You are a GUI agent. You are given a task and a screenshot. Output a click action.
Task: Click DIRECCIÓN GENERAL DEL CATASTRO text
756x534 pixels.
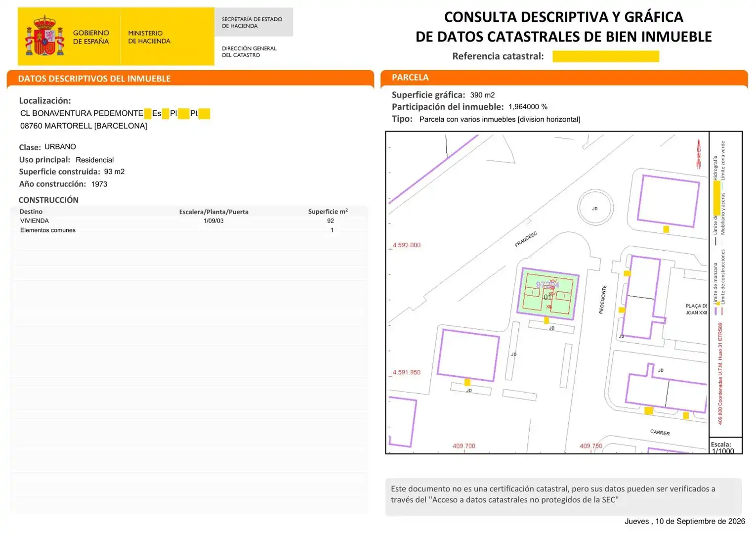click(249, 51)
